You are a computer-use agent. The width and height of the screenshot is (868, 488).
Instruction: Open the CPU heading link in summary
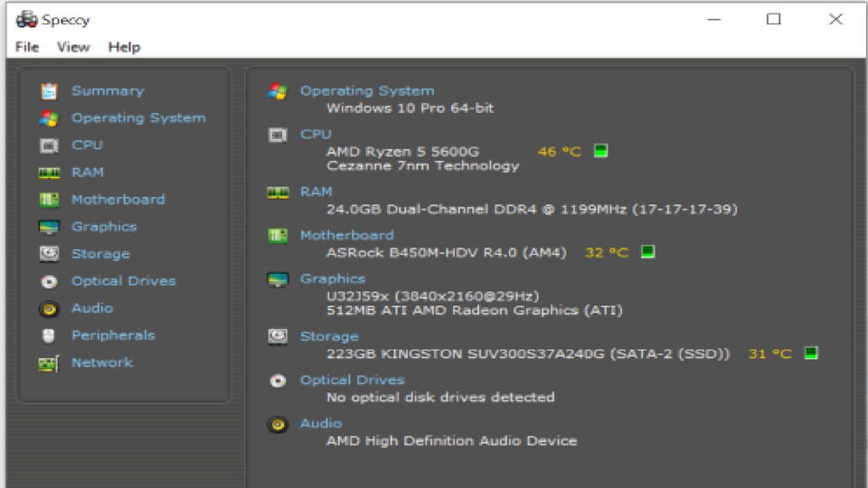click(x=316, y=134)
